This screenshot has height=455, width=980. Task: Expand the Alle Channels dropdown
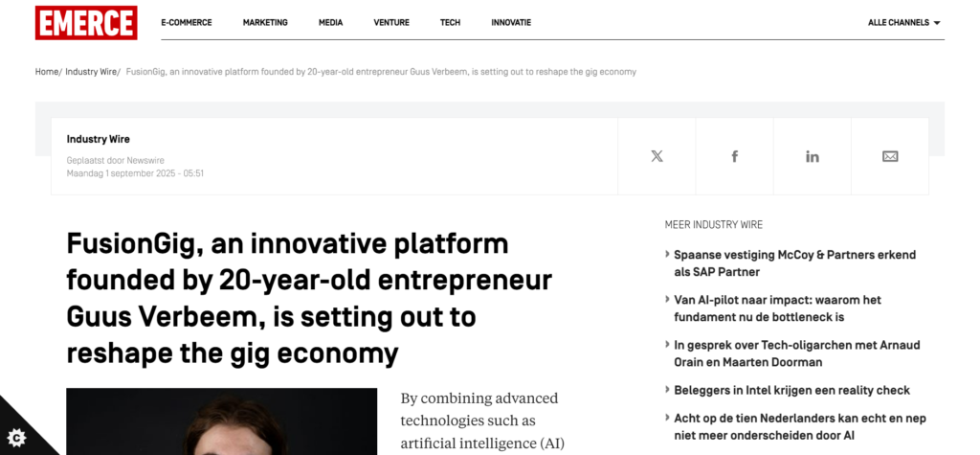coord(903,22)
